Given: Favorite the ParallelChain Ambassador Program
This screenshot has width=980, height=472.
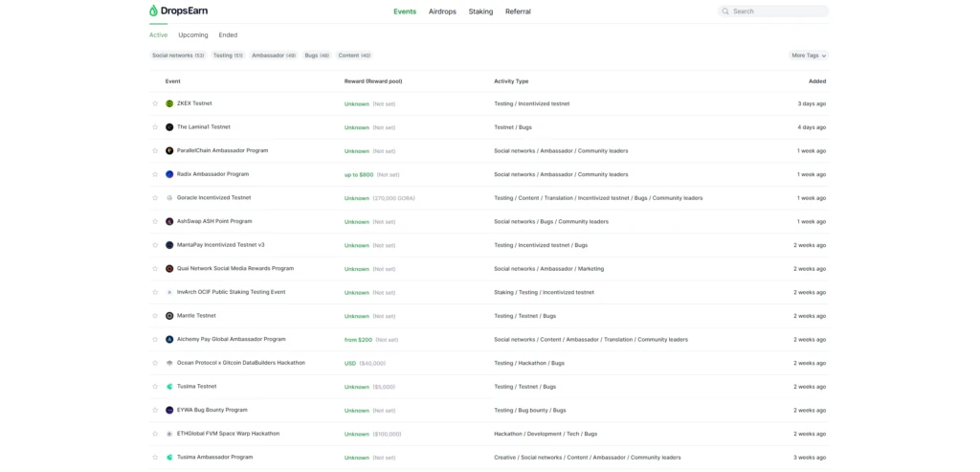Looking at the screenshot, I should click(x=155, y=150).
